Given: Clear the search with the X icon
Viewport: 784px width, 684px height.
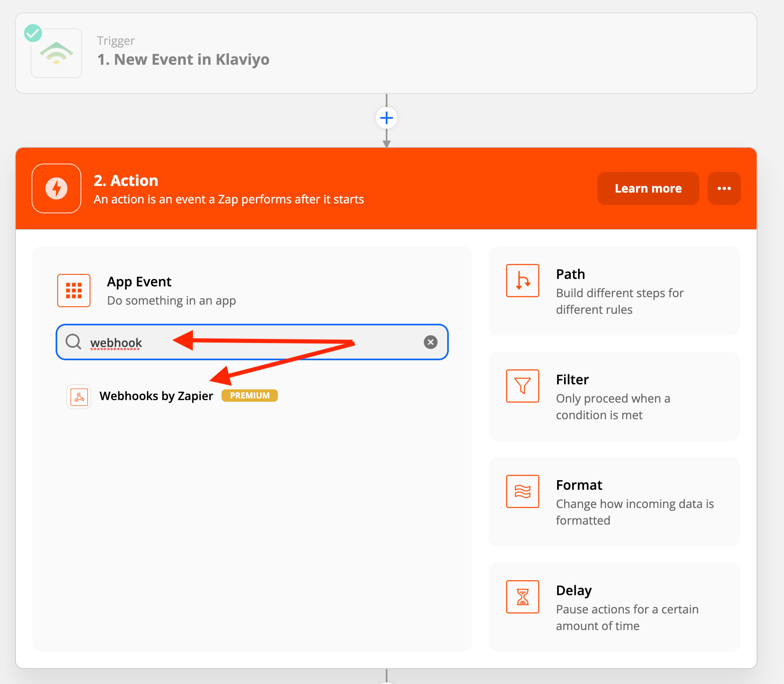Looking at the screenshot, I should [431, 342].
